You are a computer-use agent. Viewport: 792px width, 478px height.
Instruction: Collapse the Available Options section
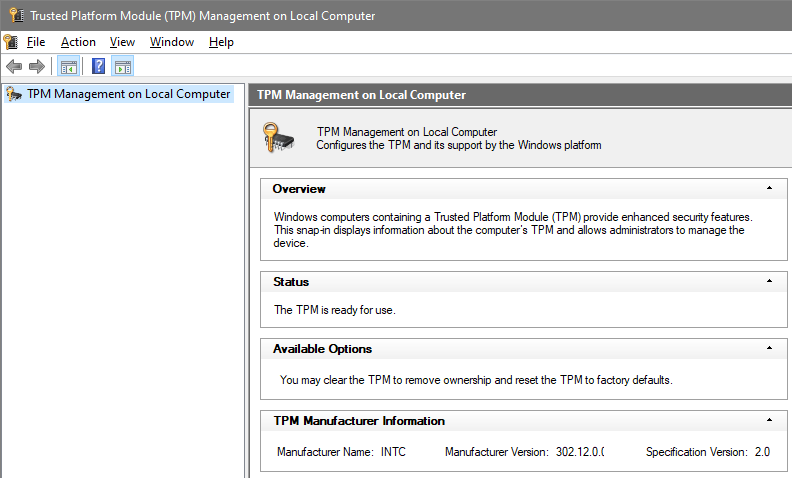coord(769,348)
